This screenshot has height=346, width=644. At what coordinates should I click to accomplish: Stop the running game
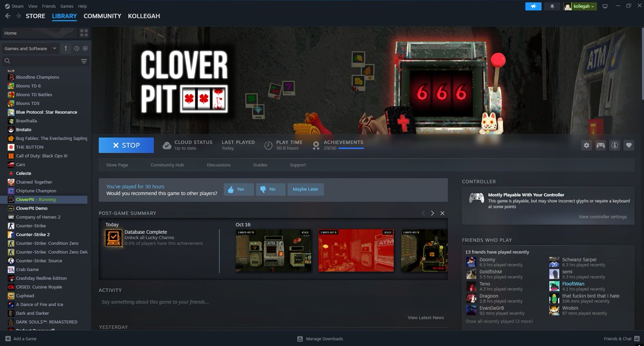coord(126,145)
